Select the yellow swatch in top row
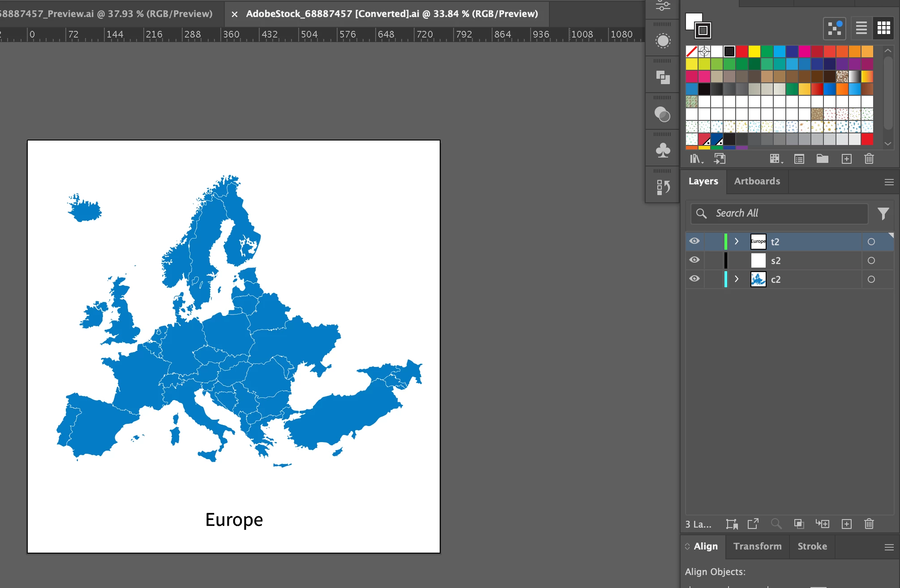The image size is (900, 588). [x=754, y=51]
